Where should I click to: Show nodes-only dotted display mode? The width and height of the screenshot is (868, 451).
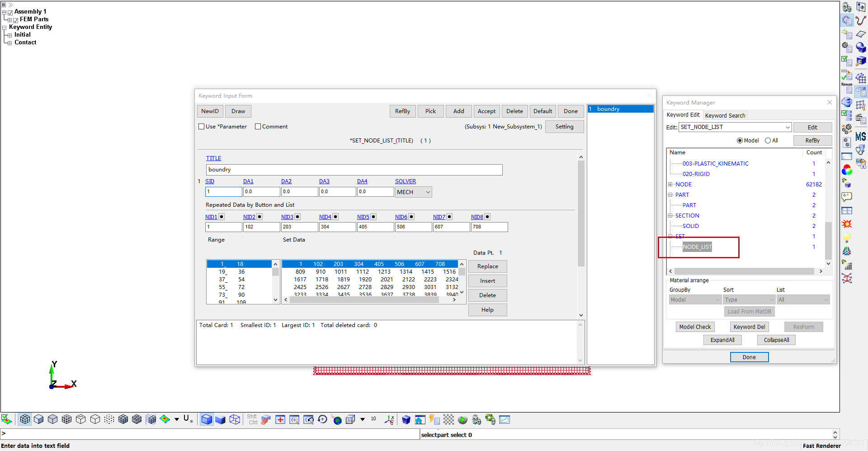(109, 419)
